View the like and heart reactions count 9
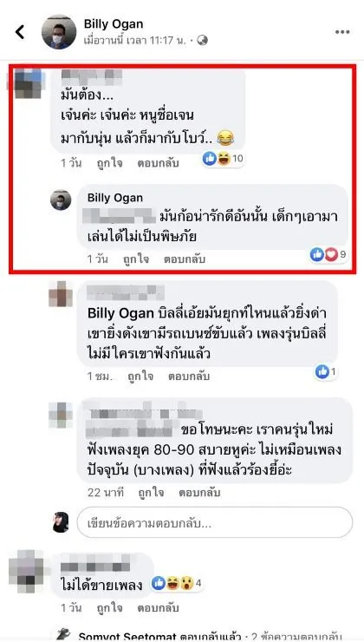Screen dimensions: 364x642 point(328,255)
